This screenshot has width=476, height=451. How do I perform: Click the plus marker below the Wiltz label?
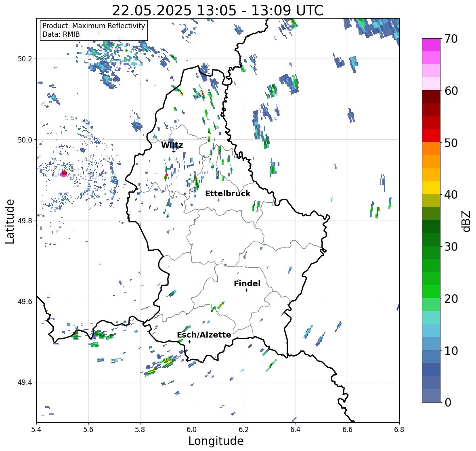point(174,151)
